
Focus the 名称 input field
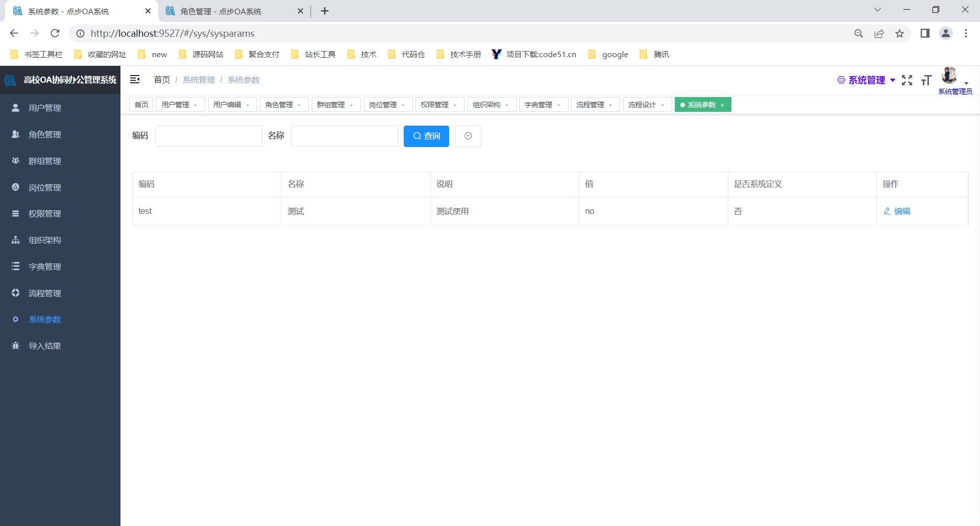click(345, 136)
